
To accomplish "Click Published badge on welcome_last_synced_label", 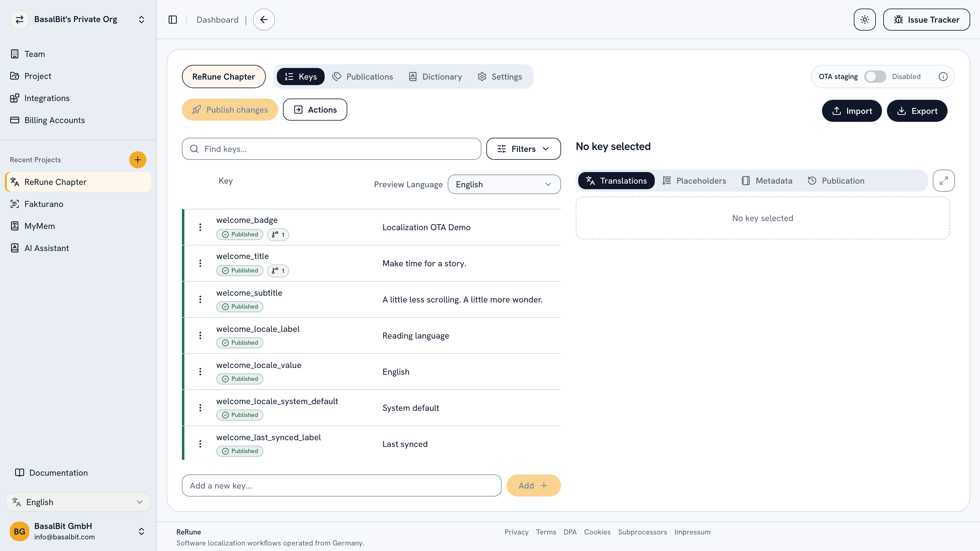I will (240, 451).
